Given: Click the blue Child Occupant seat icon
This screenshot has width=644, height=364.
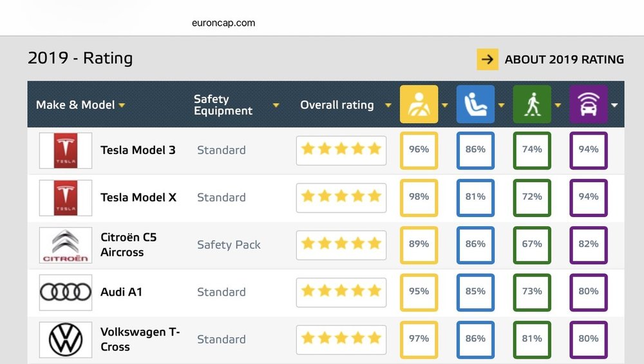Looking at the screenshot, I should [475, 104].
